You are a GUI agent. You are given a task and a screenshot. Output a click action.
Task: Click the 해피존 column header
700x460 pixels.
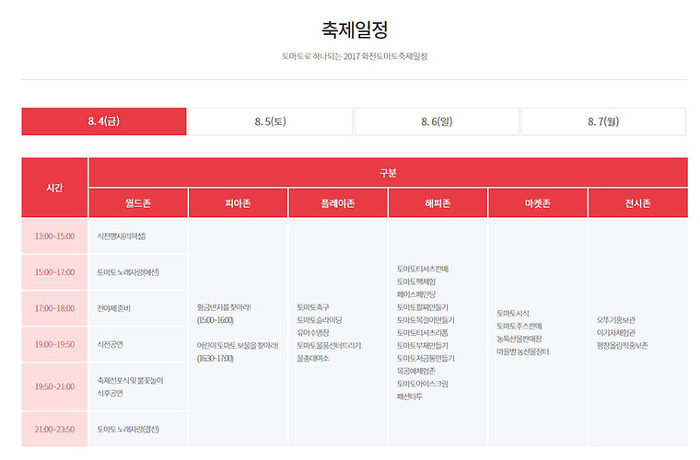point(438,203)
